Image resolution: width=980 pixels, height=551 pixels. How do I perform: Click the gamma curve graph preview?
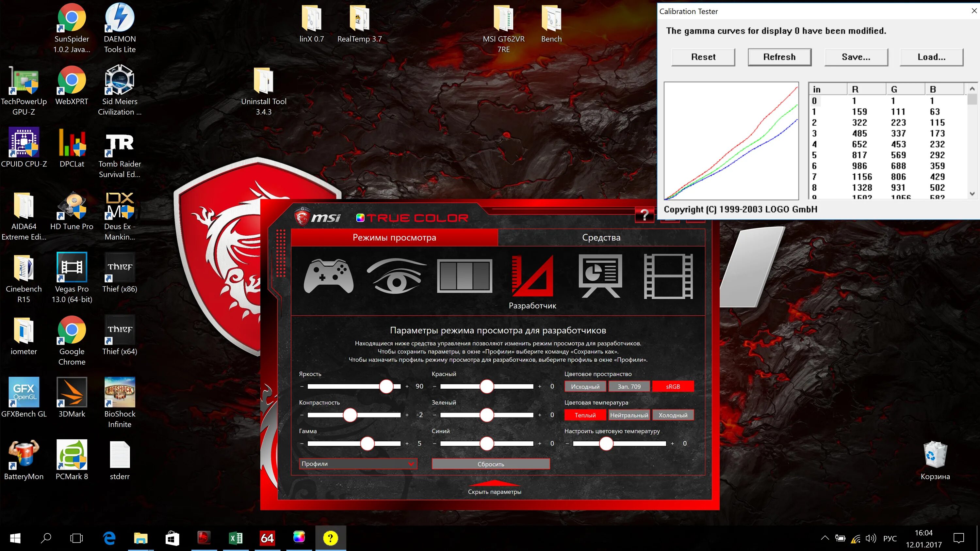(x=731, y=141)
